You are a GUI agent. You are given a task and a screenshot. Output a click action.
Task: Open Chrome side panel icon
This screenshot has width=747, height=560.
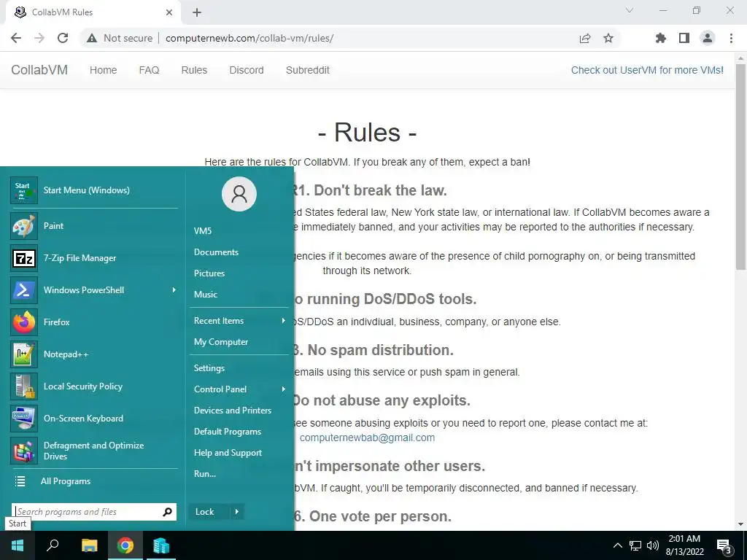[x=684, y=38]
